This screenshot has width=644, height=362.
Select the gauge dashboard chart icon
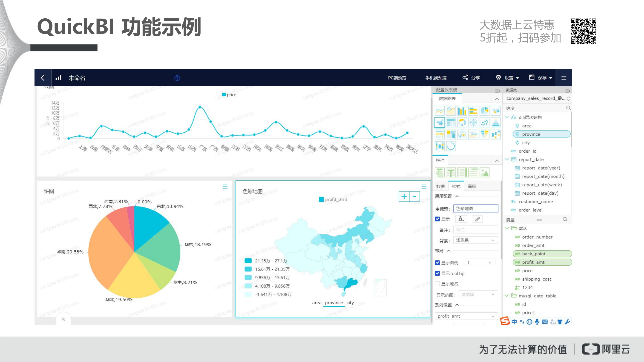[462, 123]
